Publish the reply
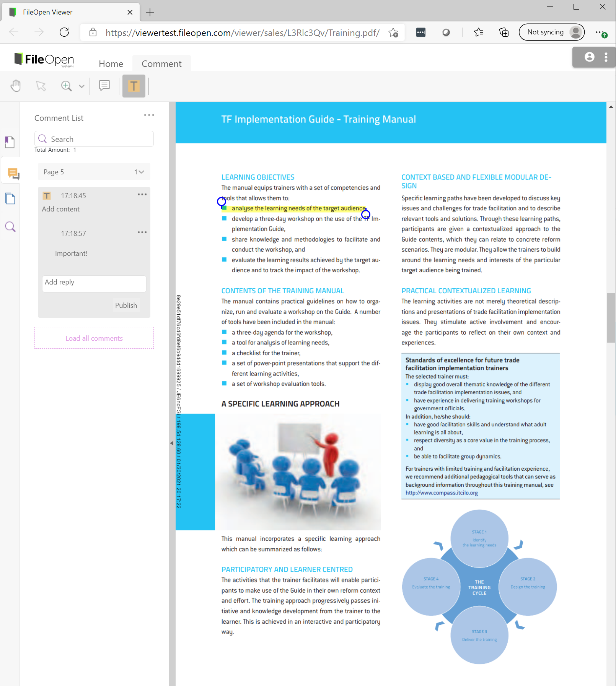The height and width of the screenshot is (686, 616). tap(126, 305)
